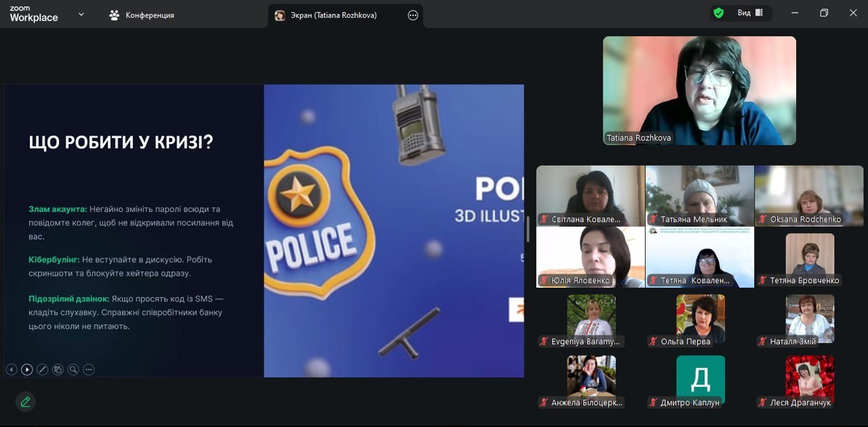Open more slideshow options ellipsis

pos(89,370)
